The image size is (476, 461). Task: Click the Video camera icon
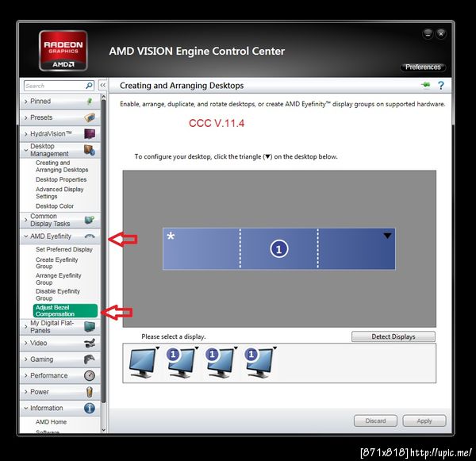pyautogui.click(x=90, y=343)
